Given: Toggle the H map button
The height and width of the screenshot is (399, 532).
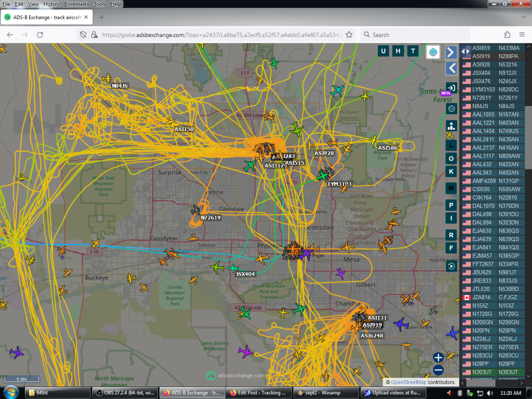Looking at the screenshot, I should (398, 51).
